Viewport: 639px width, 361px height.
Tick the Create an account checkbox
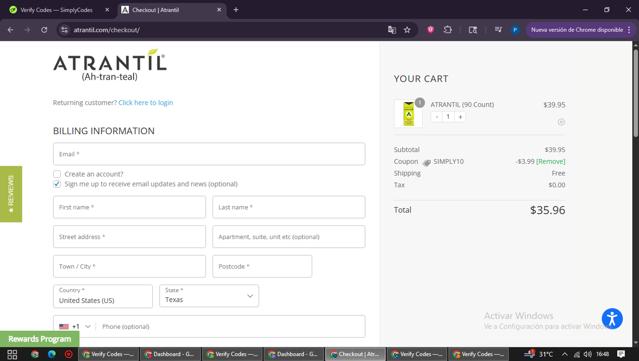(x=57, y=174)
